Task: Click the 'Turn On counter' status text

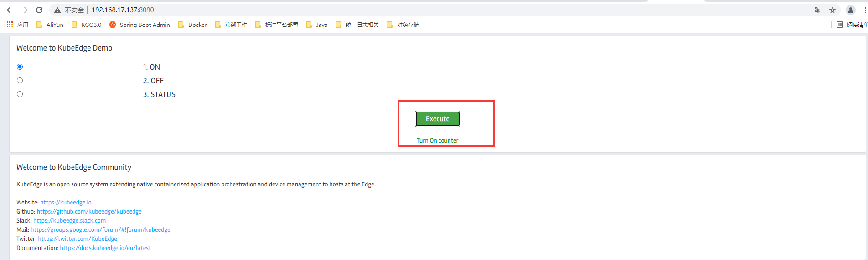Action: pyautogui.click(x=438, y=140)
